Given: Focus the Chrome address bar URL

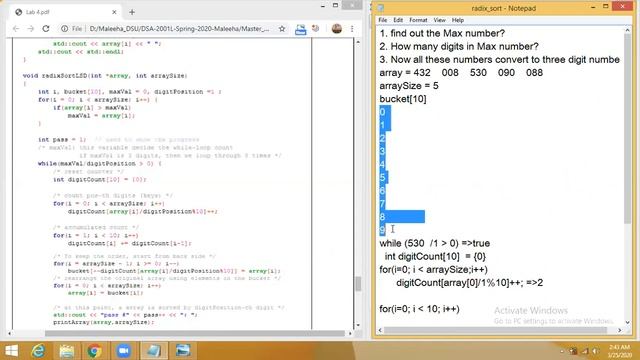Looking at the screenshot, I should point(179,29).
